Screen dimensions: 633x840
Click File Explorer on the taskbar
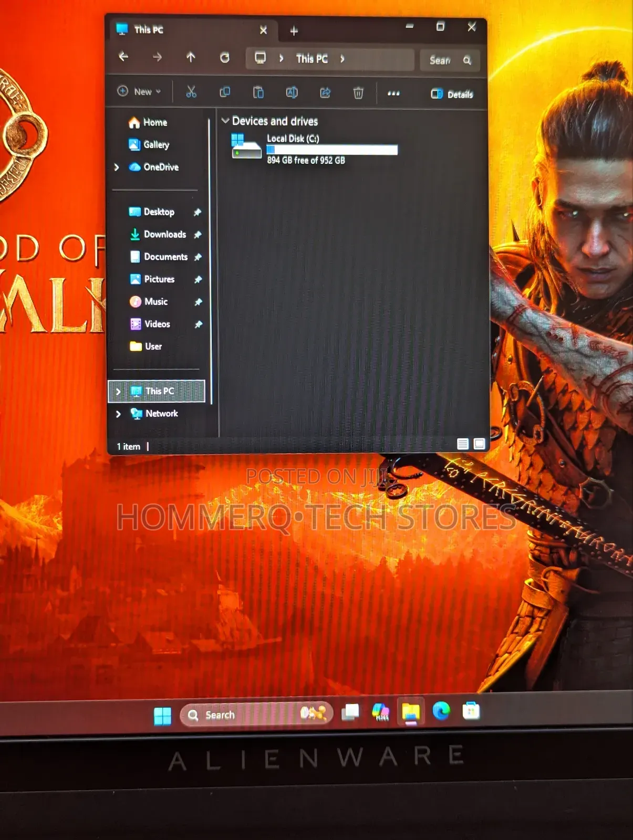(x=411, y=712)
